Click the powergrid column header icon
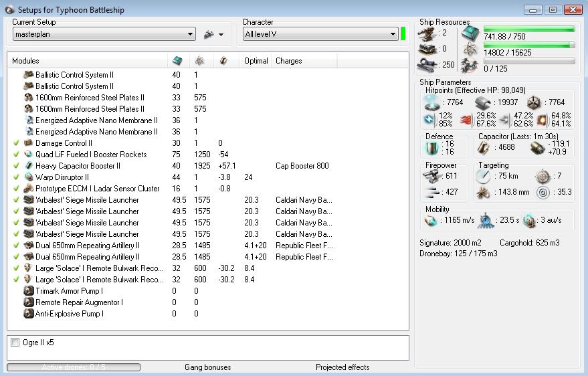588x376 pixels. tap(199, 61)
